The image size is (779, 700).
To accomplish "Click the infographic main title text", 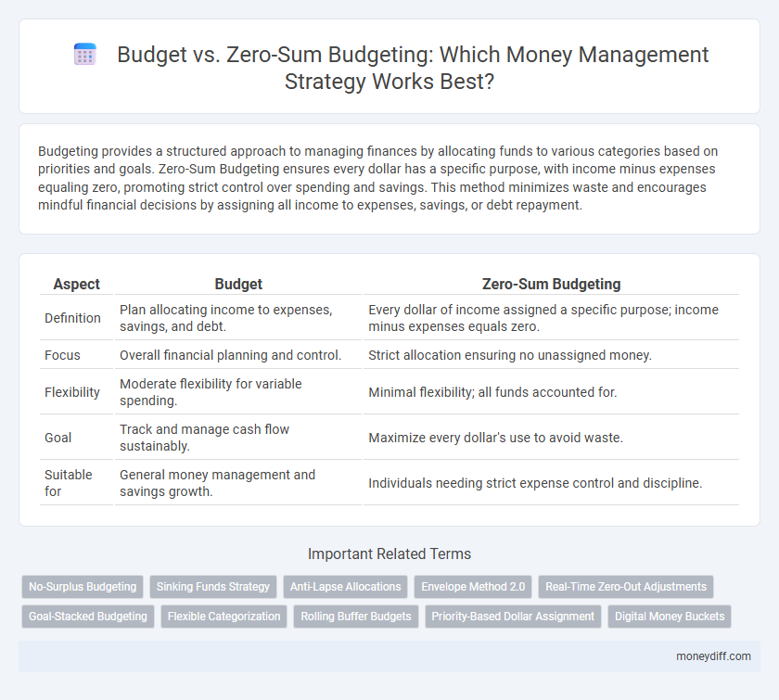I will coord(412,68).
